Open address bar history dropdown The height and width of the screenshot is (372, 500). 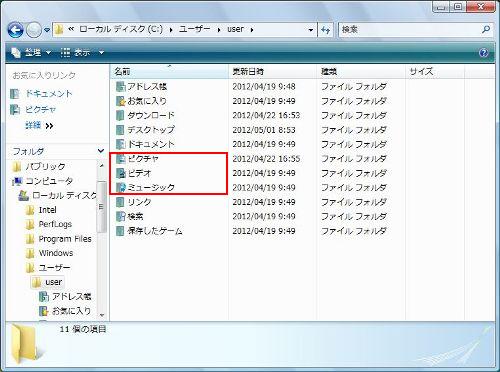point(311,30)
